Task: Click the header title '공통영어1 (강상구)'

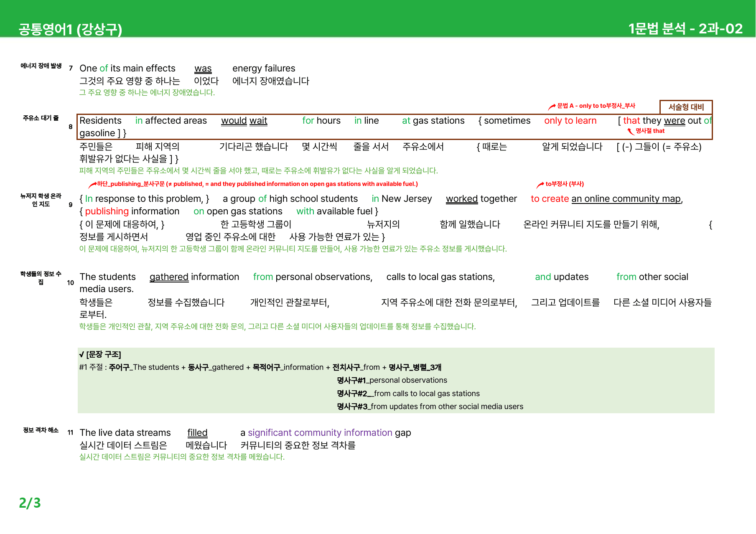Action: 70,29
